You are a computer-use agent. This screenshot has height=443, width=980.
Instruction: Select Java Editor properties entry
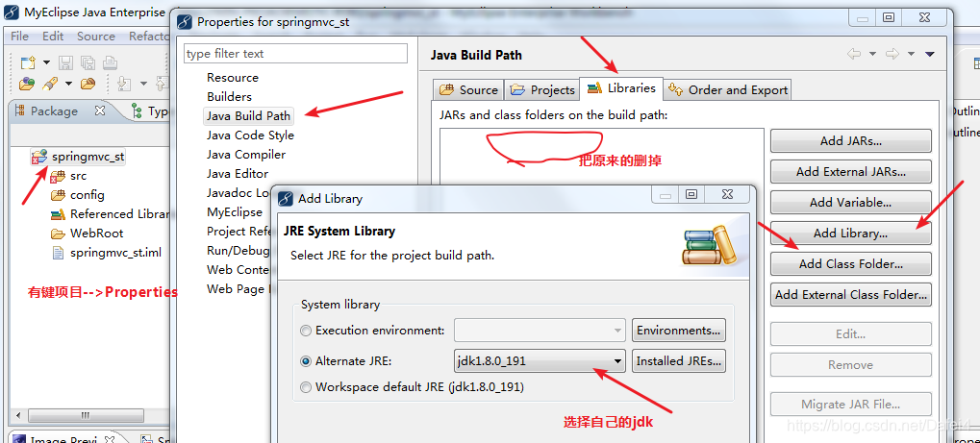pyautogui.click(x=238, y=174)
